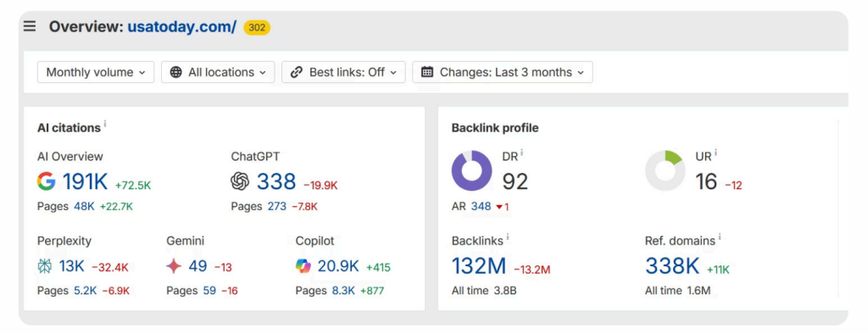
Task: Open the Ref. domains 338K value
Action: (672, 266)
